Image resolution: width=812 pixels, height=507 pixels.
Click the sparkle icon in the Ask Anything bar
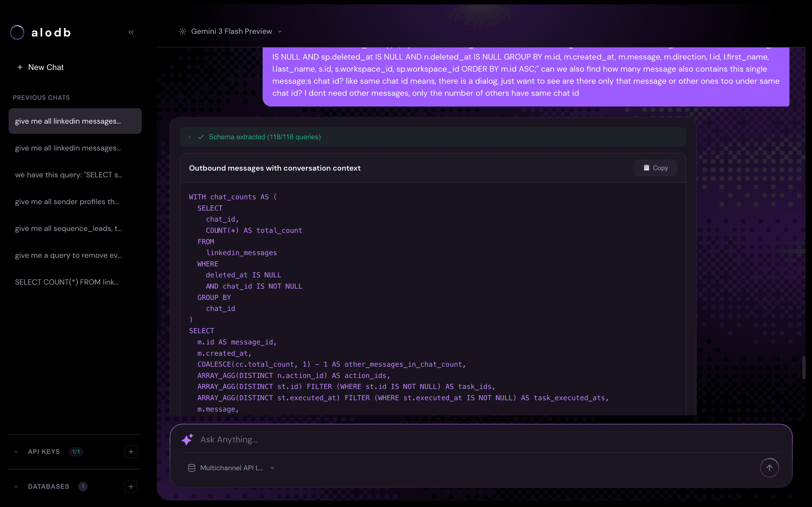point(187,439)
